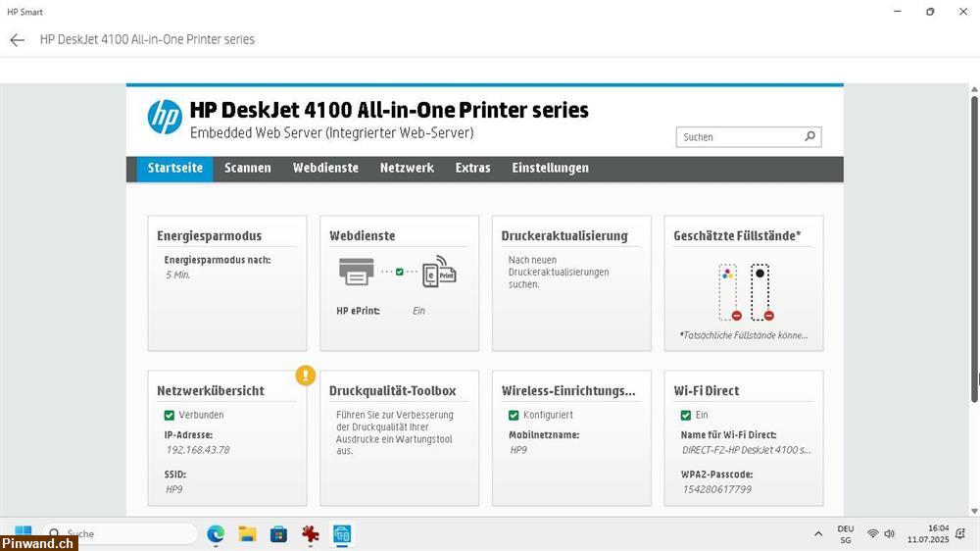Click the DIRECT-F2-HP DeskJet Wi-Fi Direct name
This screenshot has width=980, height=551.
[746, 450]
